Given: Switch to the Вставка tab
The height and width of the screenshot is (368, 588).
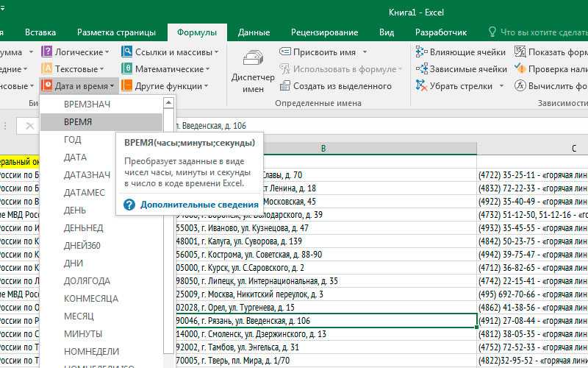Looking at the screenshot, I should tap(40, 32).
